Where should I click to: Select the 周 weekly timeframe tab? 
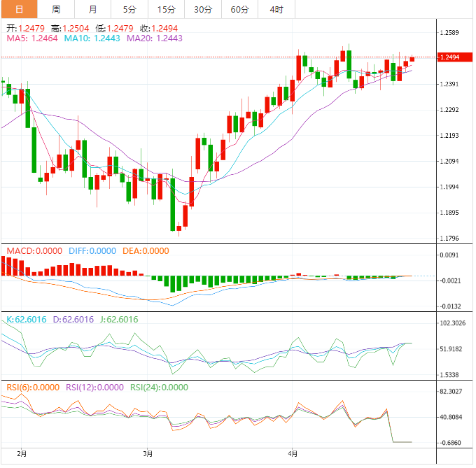(x=56, y=9)
